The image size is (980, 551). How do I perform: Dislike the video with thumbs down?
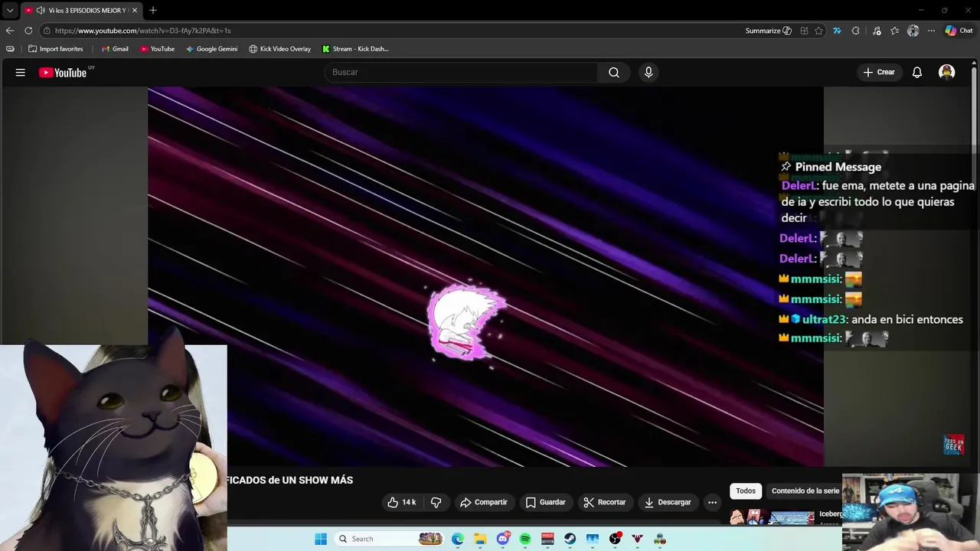pos(436,502)
